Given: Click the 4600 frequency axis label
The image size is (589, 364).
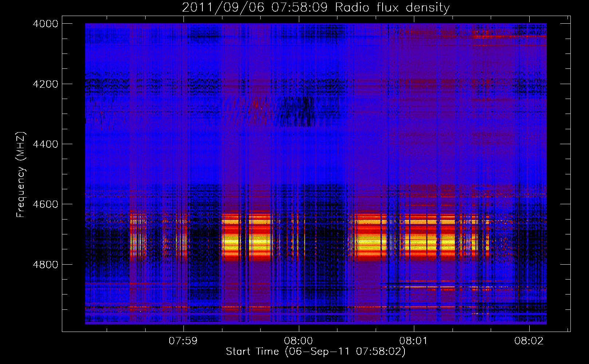Looking at the screenshot, I should pos(46,204).
